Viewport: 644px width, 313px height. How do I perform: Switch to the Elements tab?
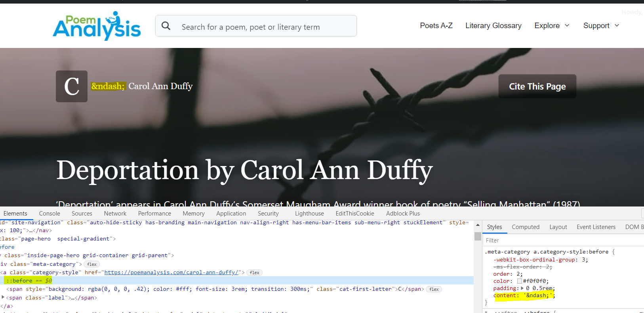tap(15, 214)
